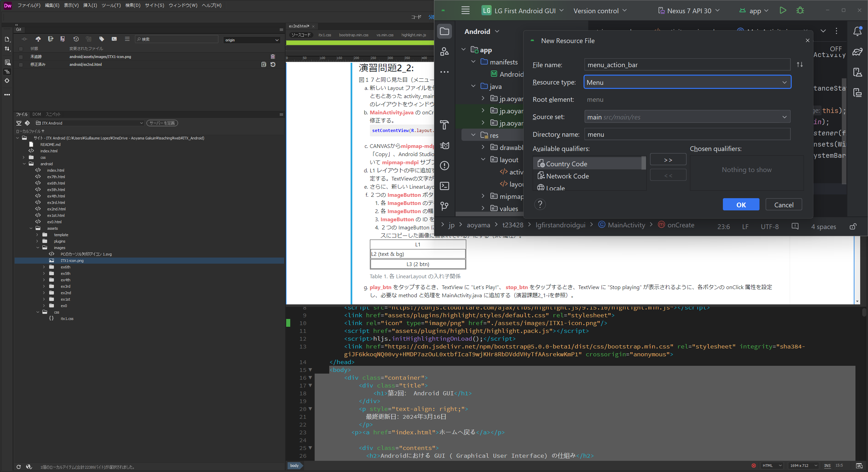868x472 pixels.
Task: Check the box for ITX1-icon.png untracked file
Action: point(21,57)
